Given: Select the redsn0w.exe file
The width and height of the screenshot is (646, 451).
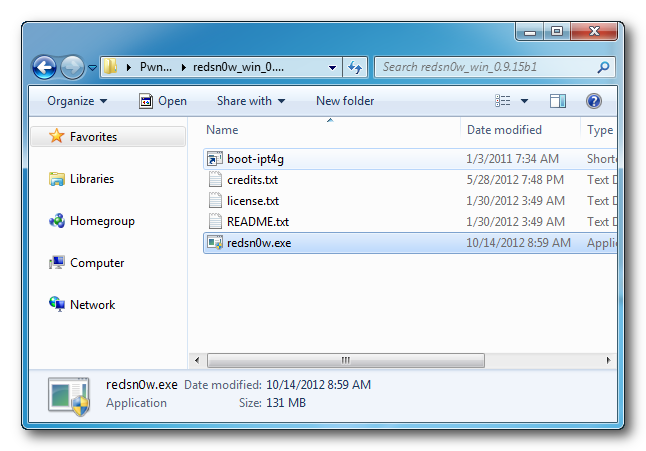Looking at the screenshot, I should [x=258, y=243].
